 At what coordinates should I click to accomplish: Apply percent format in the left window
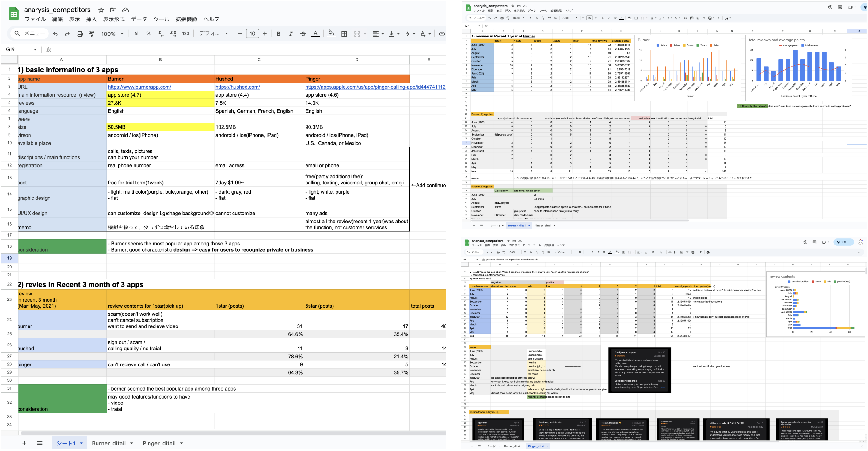tap(148, 34)
